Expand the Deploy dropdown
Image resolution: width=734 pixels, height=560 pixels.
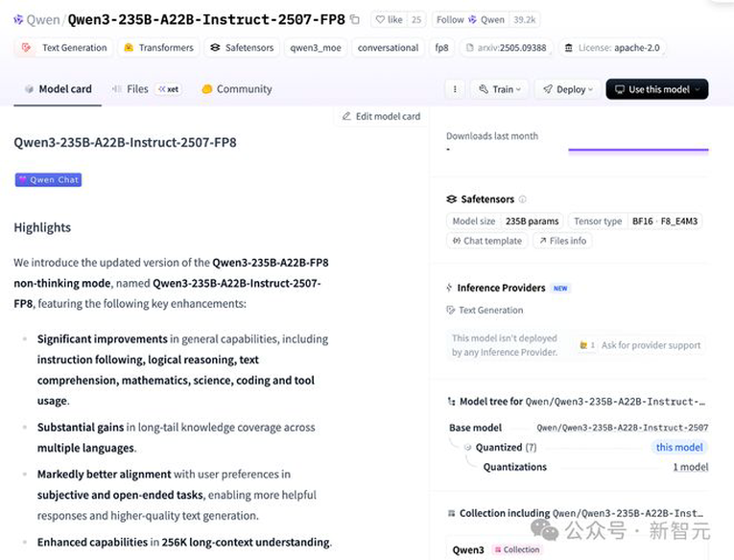tap(567, 89)
